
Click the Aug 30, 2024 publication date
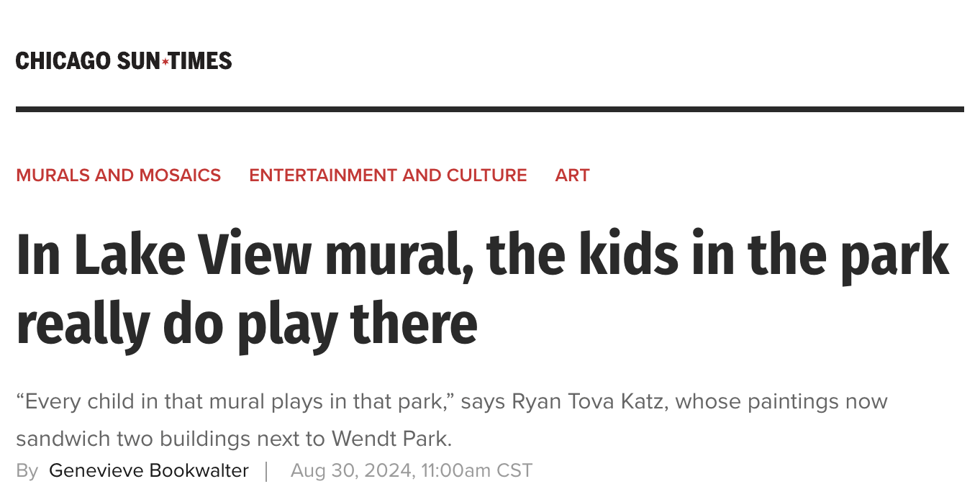click(351, 471)
